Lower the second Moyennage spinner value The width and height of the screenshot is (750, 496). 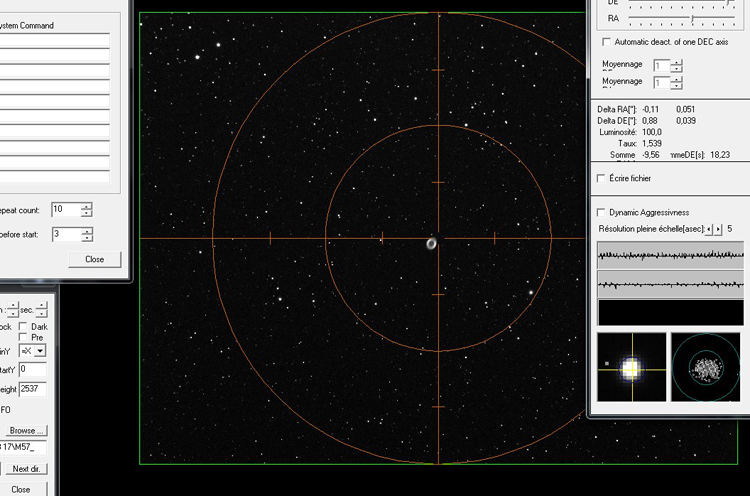pyautogui.click(x=676, y=86)
